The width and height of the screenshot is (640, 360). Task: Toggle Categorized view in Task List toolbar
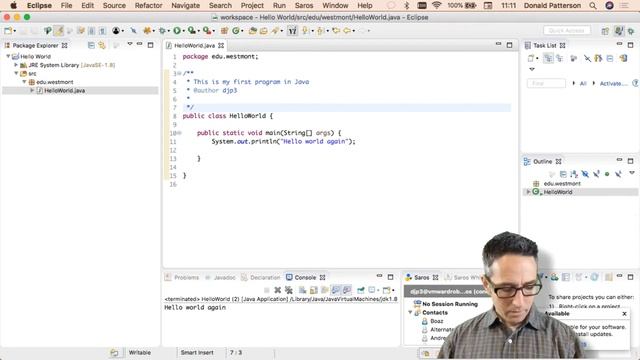coord(548,58)
